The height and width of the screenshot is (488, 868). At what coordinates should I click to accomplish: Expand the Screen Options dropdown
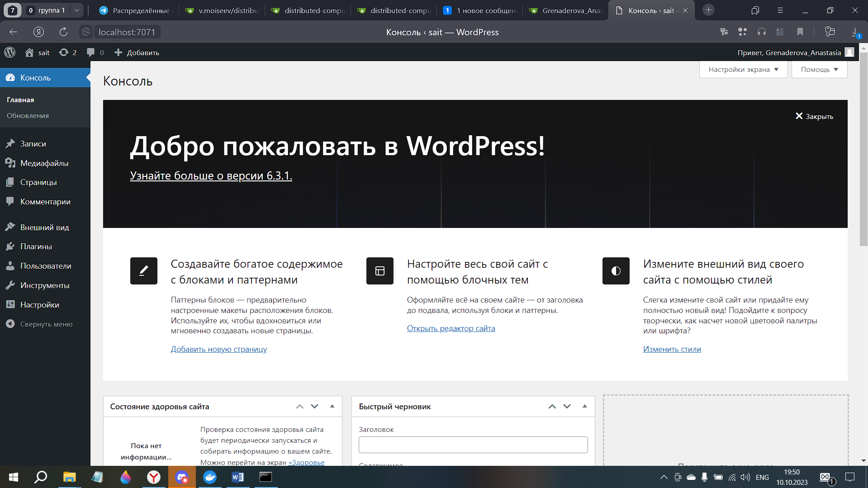(x=743, y=70)
